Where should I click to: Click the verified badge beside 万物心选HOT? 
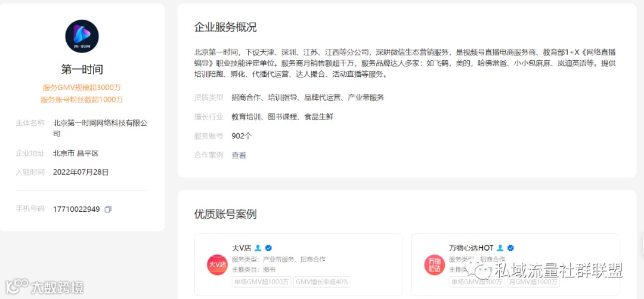click(510, 248)
